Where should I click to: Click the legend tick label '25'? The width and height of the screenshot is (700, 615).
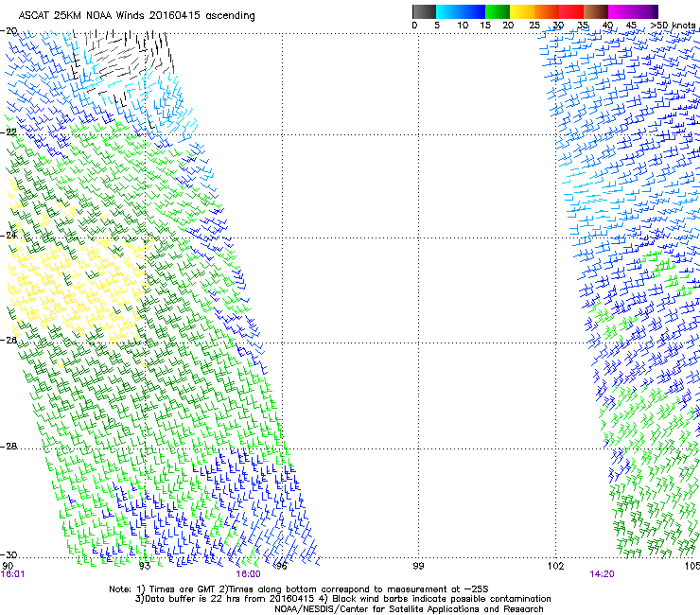[534, 26]
